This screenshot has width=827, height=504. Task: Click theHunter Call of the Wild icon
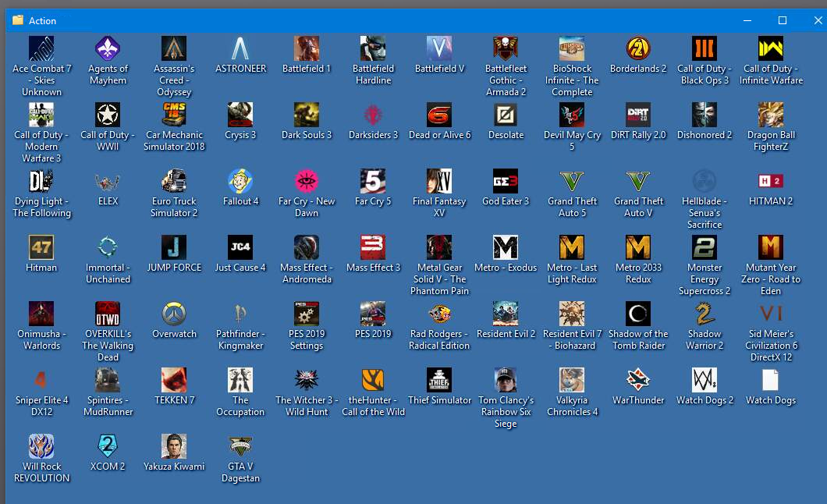click(373, 380)
